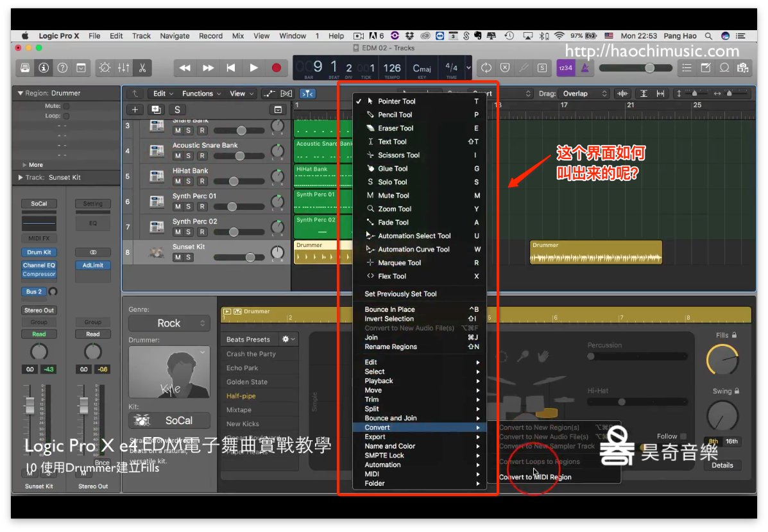
Task: Click the SoCal kit selector
Action: [169, 420]
